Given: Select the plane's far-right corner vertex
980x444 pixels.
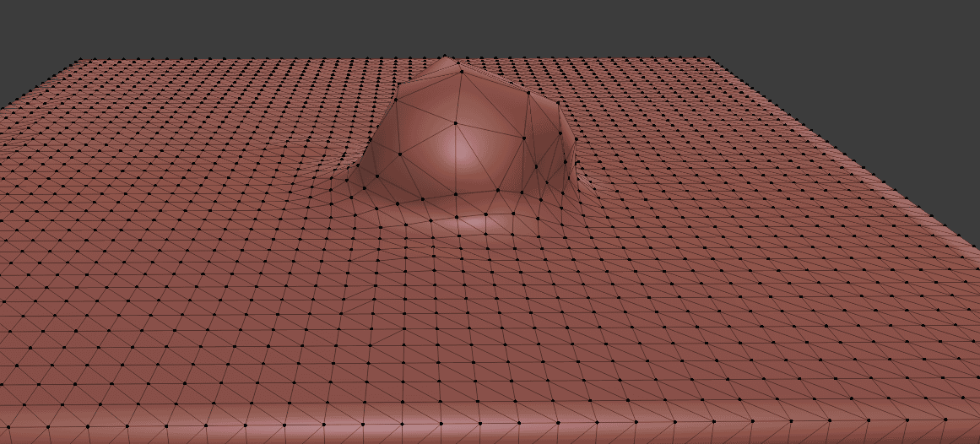Looking at the screenshot, I should point(710,58).
